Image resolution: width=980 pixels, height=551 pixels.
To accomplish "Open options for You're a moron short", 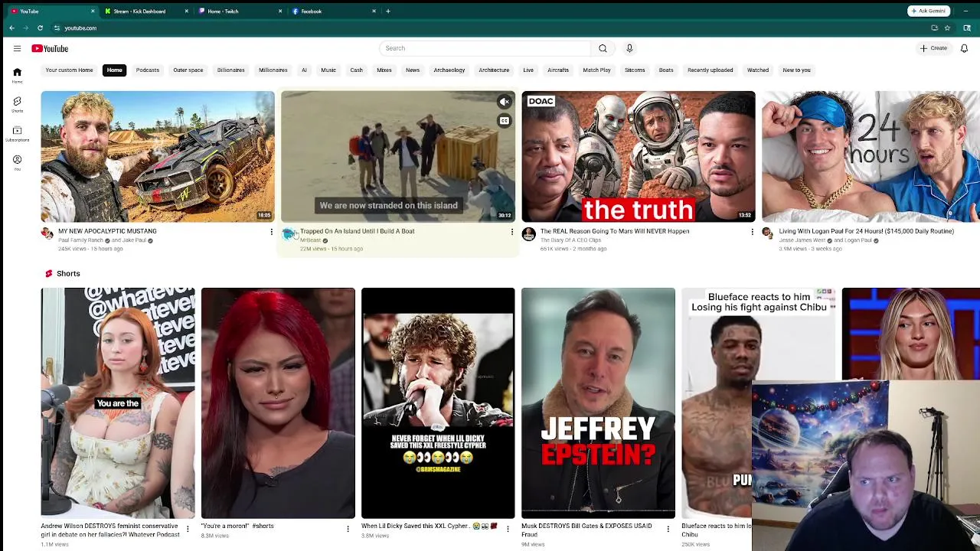I will tap(348, 529).
